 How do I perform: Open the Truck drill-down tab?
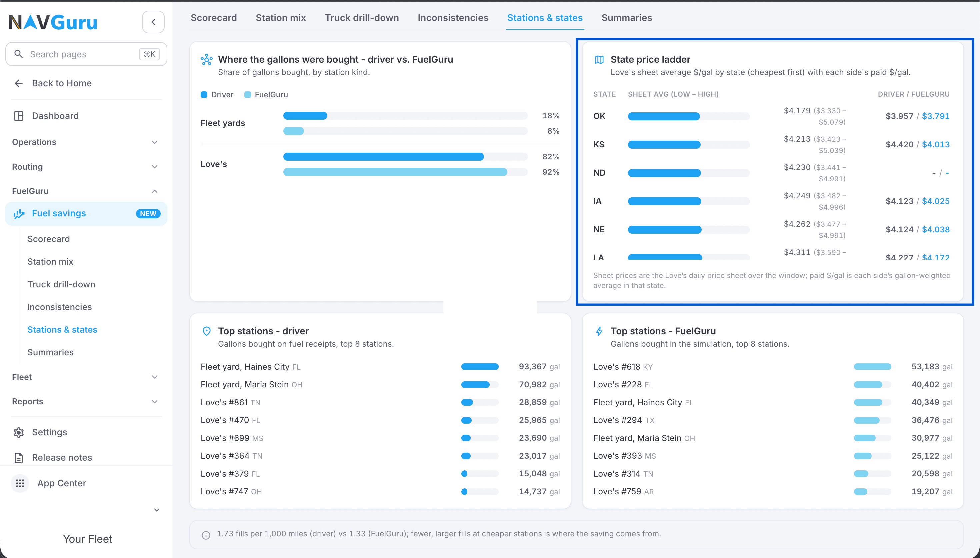(362, 18)
